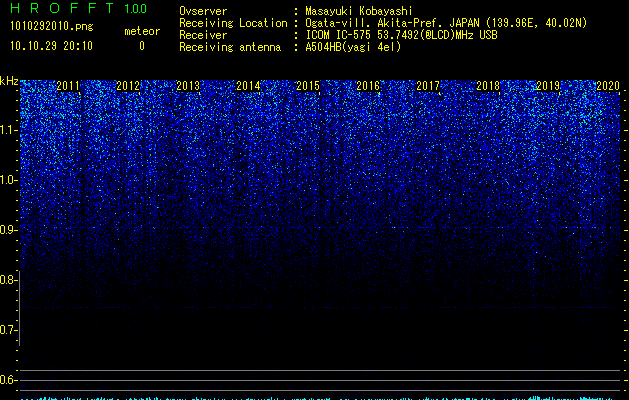Click the 1.1 kHz axis label
629x400 pixels.
tap(9, 130)
